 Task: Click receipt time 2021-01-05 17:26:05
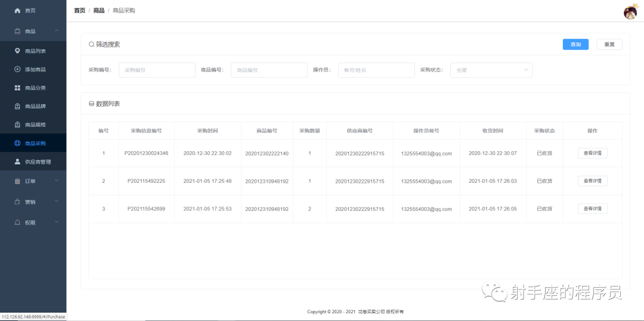tap(493, 209)
